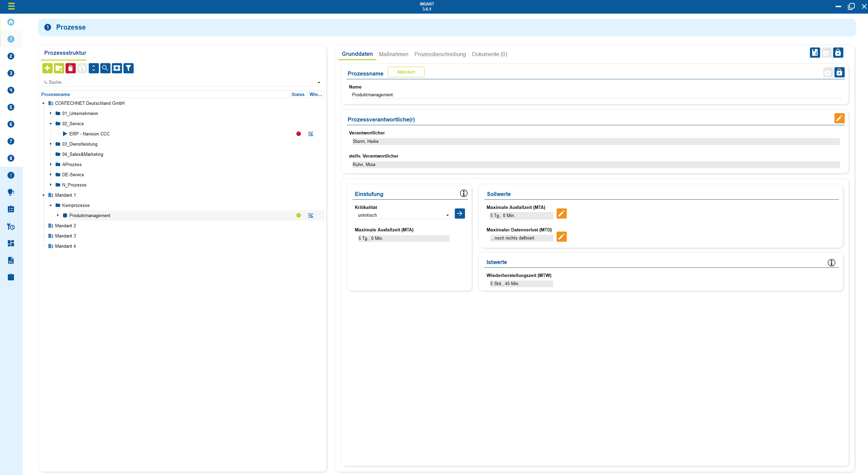Viewport: 868px width, 475px height.
Task: Switch to the Maßnahmen tab
Action: click(393, 54)
